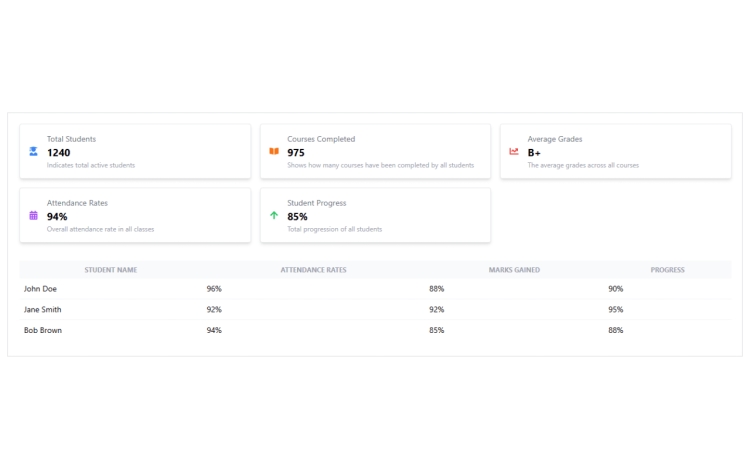Select the Courses Completed card title

pyautogui.click(x=321, y=139)
